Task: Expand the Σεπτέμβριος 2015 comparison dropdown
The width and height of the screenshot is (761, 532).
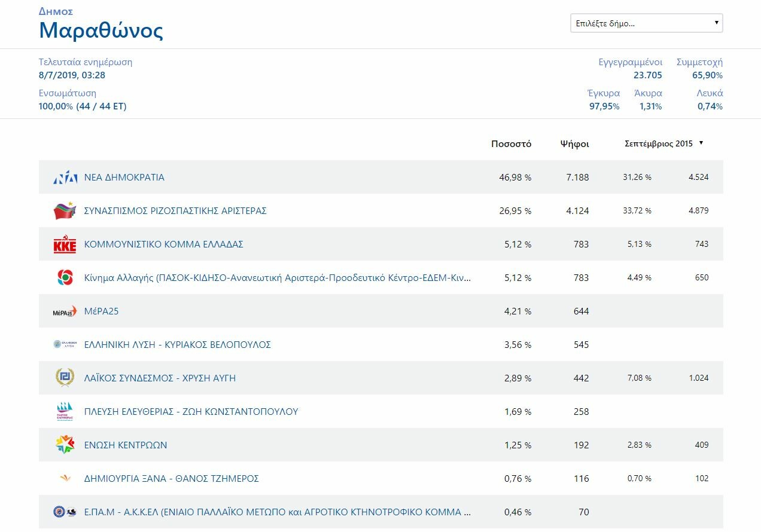Action: tap(664, 143)
